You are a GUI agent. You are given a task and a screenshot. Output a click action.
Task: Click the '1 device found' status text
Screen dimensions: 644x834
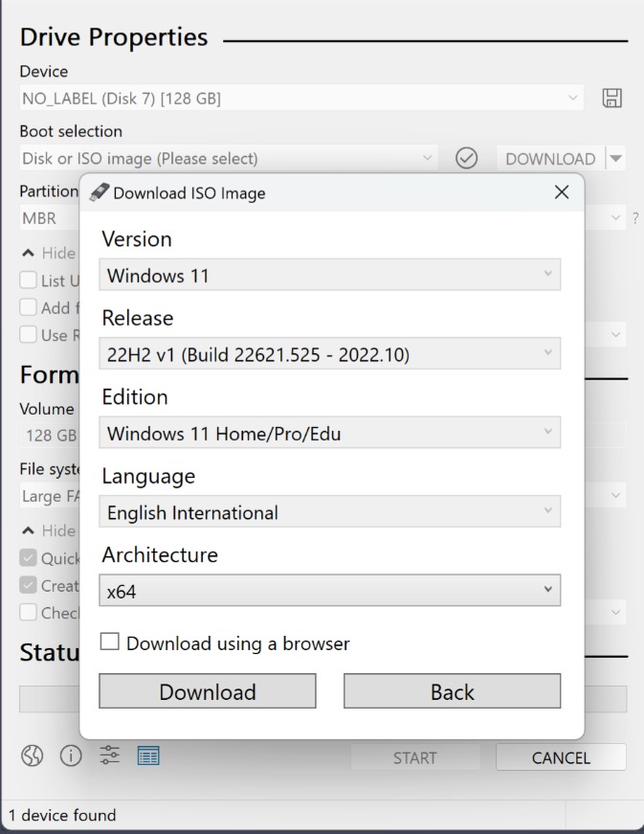pos(62,815)
